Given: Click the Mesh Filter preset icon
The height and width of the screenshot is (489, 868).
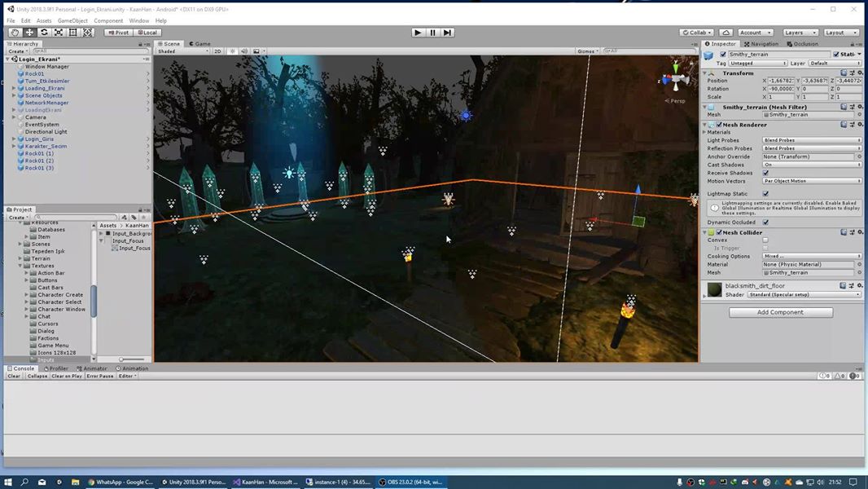Looking at the screenshot, I should tap(852, 107).
